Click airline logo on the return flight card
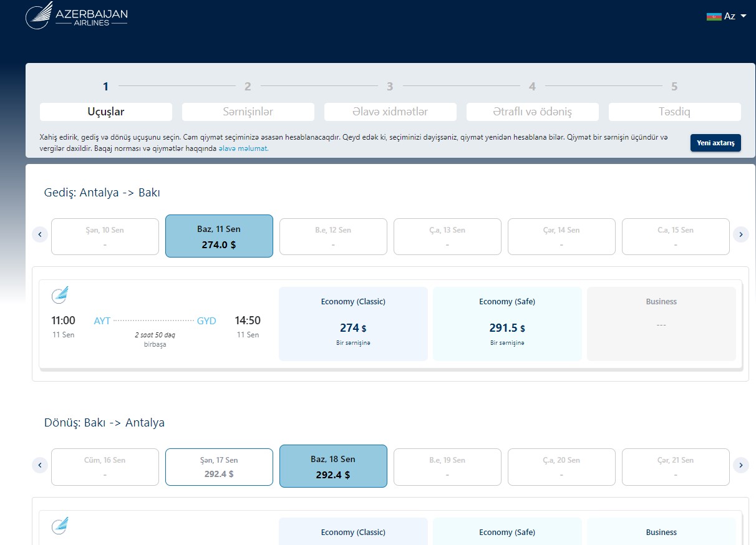 [60, 526]
